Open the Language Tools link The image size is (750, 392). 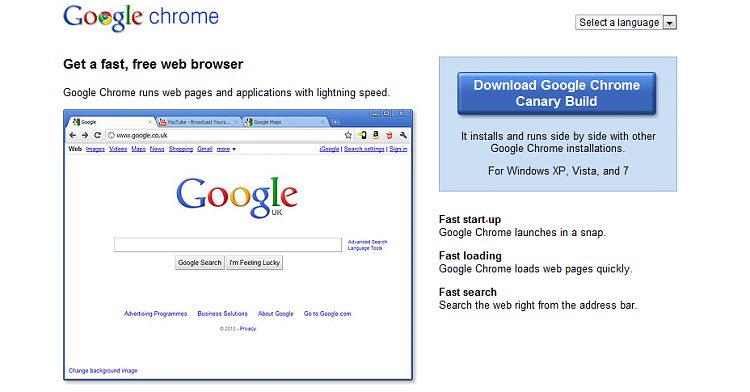365,248
